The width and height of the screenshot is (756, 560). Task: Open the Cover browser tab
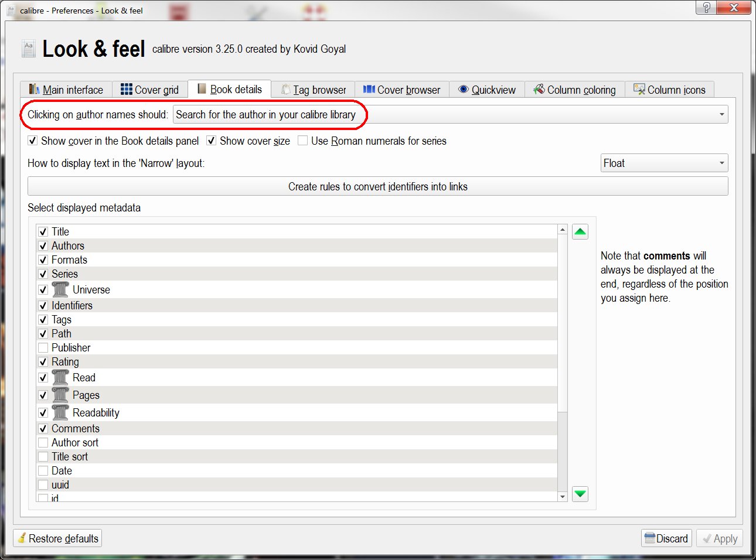[402, 90]
